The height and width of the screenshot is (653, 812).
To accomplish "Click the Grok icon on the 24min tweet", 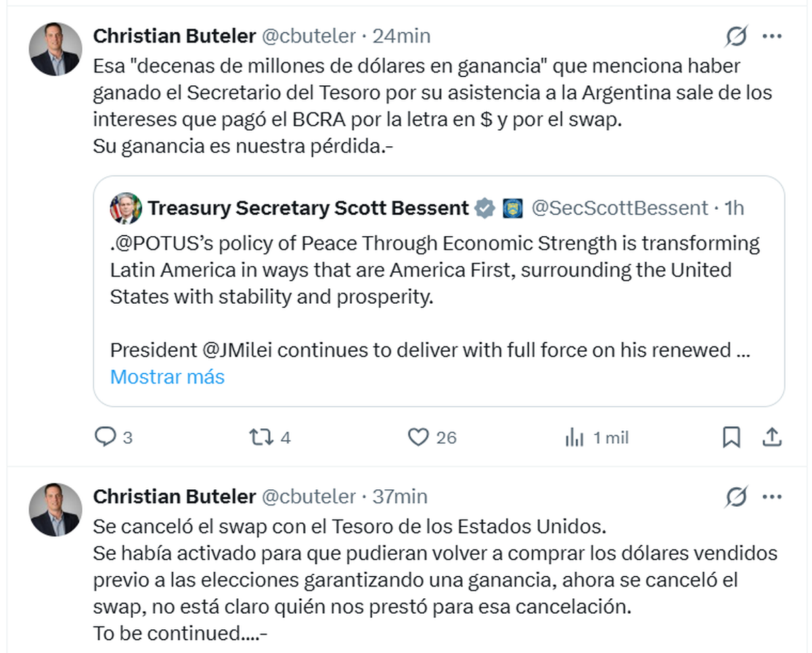I will click(736, 36).
